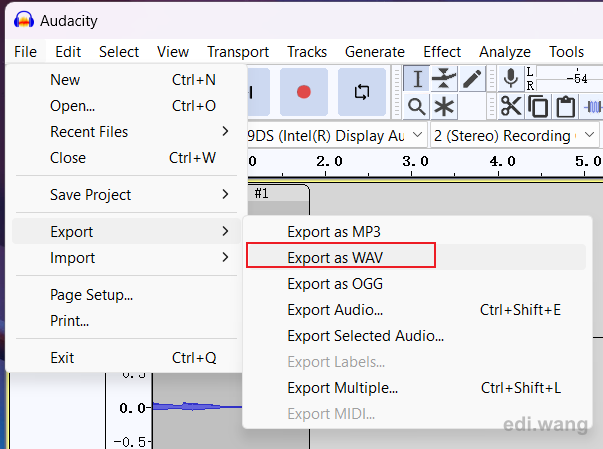Expand the Save Project submenu

(126, 195)
